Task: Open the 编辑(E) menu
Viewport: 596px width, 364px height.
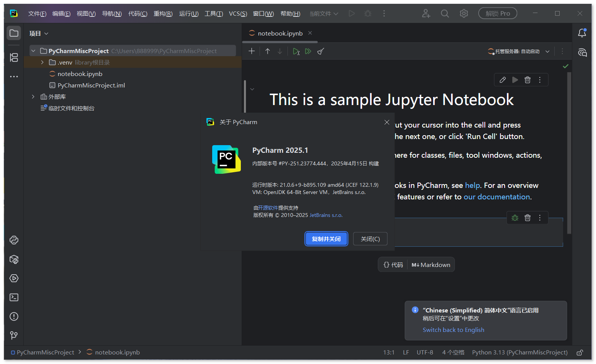Action: (61, 13)
